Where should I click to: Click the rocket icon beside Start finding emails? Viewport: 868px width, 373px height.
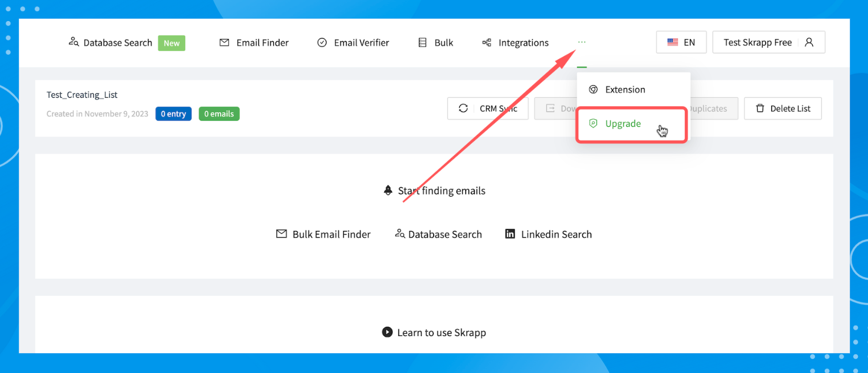pos(388,190)
